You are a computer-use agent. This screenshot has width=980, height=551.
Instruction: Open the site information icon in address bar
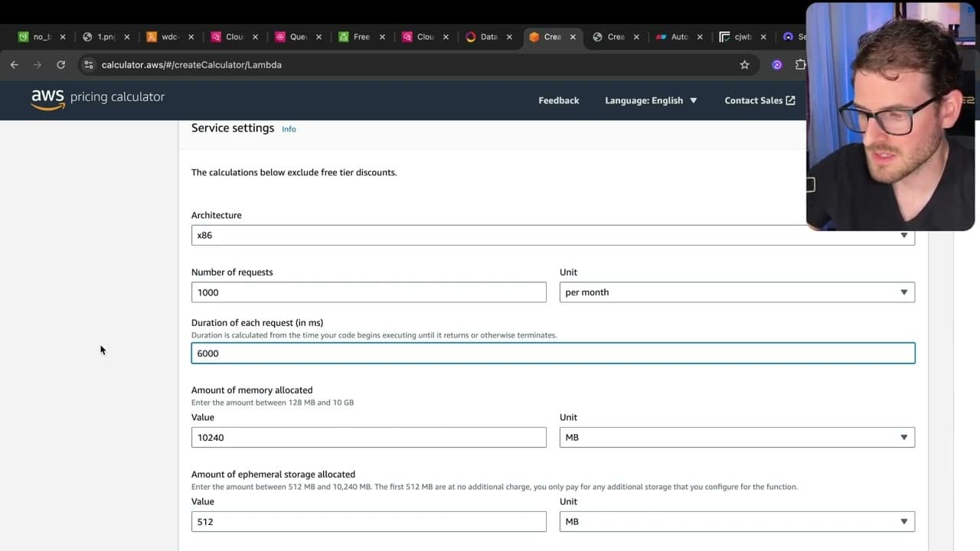[88, 65]
